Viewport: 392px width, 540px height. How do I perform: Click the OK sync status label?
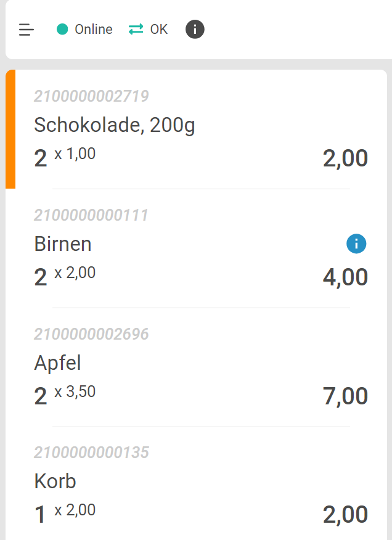point(159,29)
